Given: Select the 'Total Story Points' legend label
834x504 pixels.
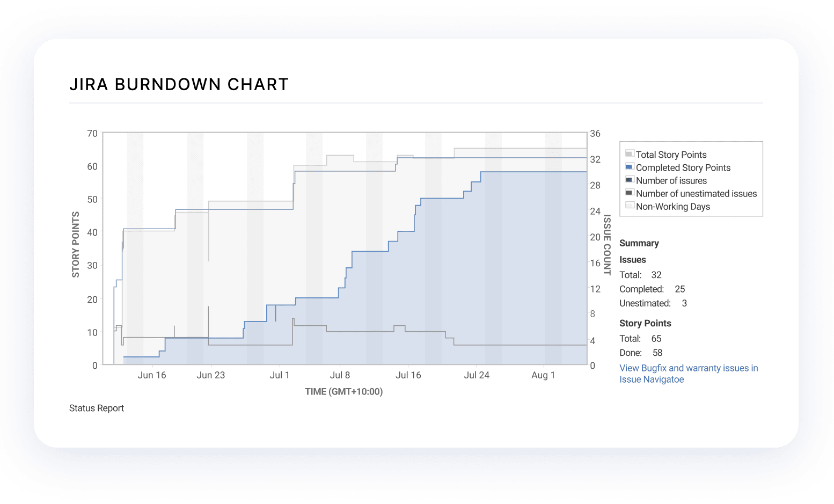Looking at the screenshot, I should point(671,155).
